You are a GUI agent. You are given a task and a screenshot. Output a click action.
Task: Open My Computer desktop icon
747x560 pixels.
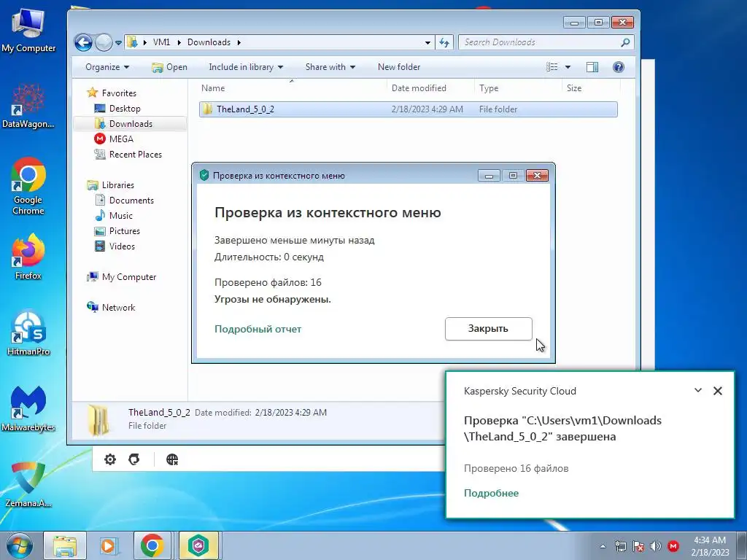click(x=28, y=30)
